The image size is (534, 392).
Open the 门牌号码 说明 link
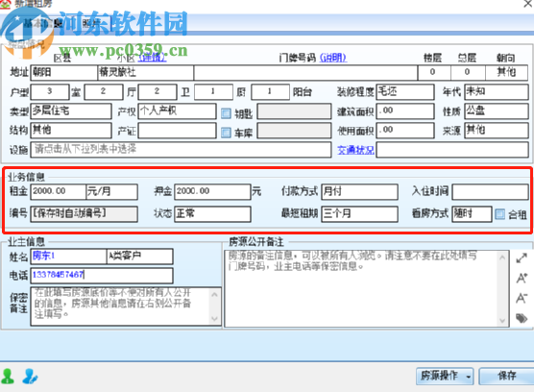pyautogui.click(x=333, y=58)
